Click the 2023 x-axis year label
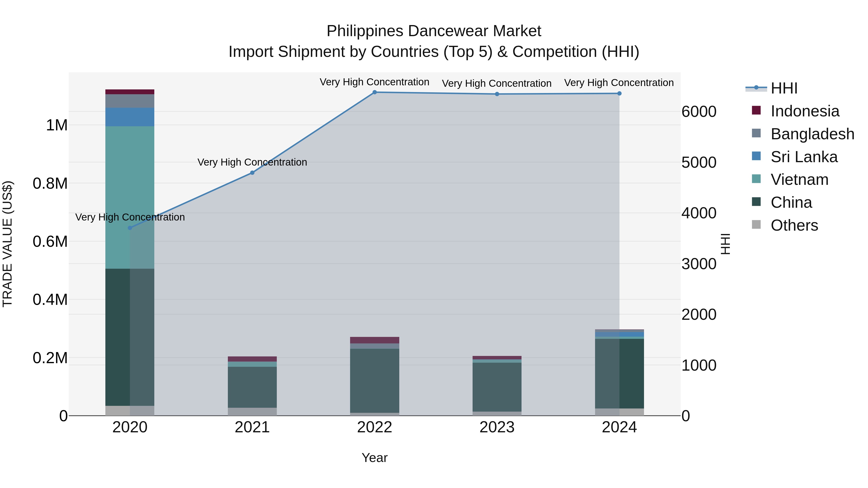868x488 pixels. point(497,427)
